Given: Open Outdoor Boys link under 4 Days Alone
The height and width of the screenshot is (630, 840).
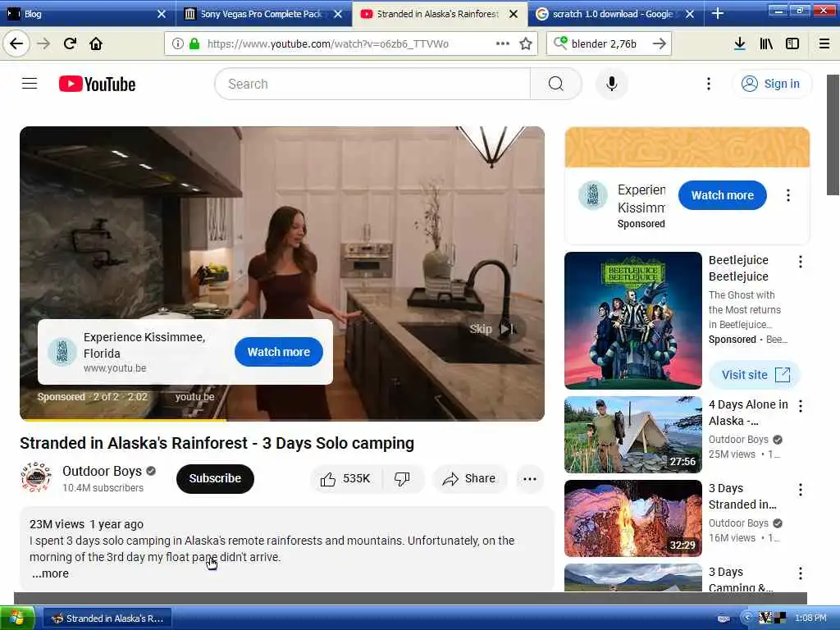Looking at the screenshot, I should tap(738, 440).
